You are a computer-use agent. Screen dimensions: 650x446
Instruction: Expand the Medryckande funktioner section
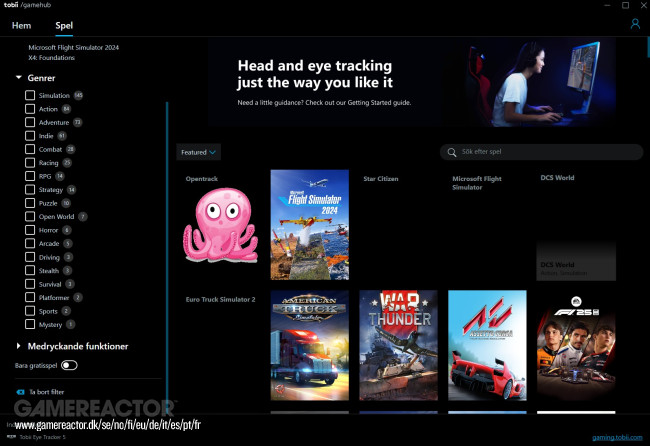[18, 346]
